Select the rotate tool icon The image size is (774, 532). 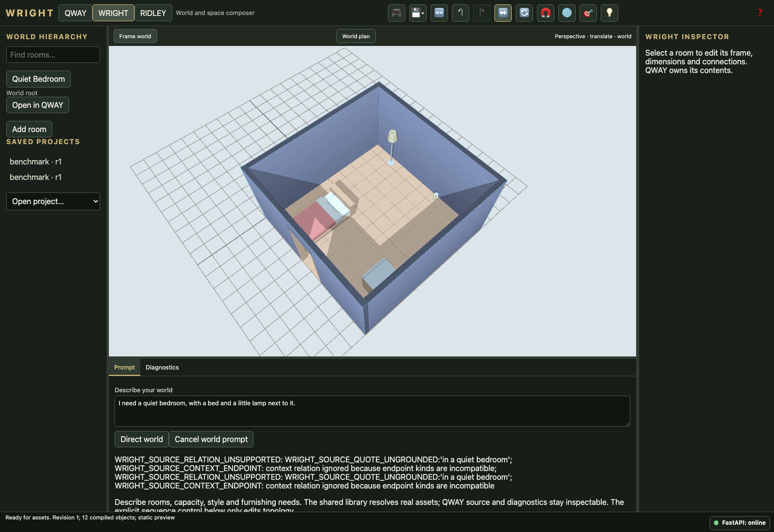pos(524,13)
